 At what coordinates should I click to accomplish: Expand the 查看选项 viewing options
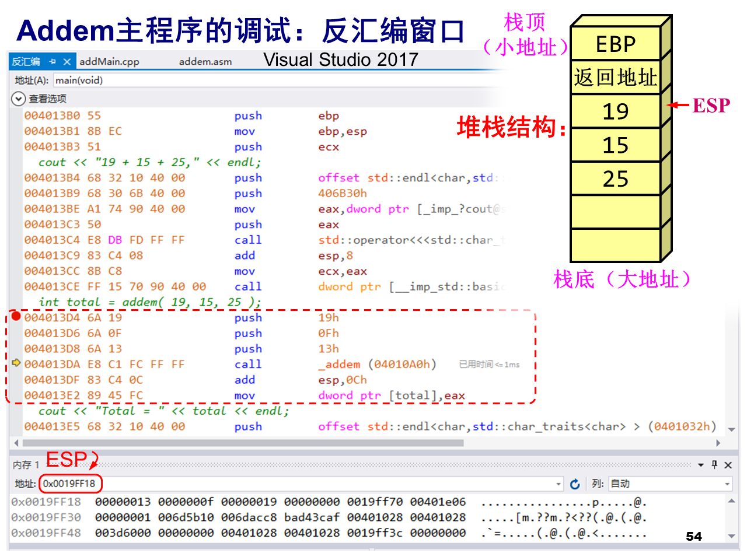click(x=18, y=99)
